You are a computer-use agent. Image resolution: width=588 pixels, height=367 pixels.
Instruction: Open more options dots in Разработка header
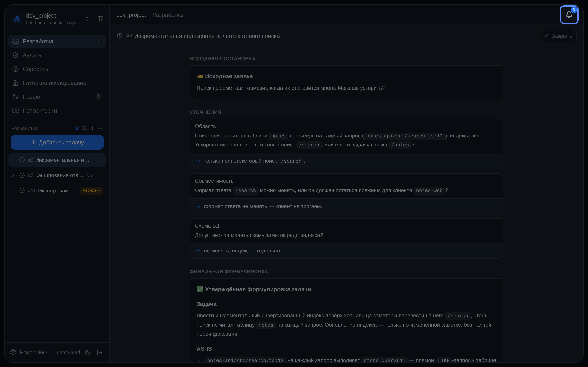click(100, 128)
